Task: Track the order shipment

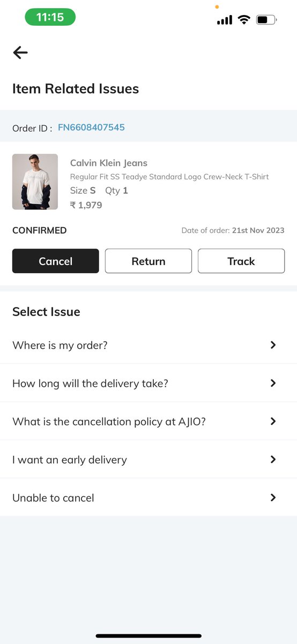Action: (241, 261)
